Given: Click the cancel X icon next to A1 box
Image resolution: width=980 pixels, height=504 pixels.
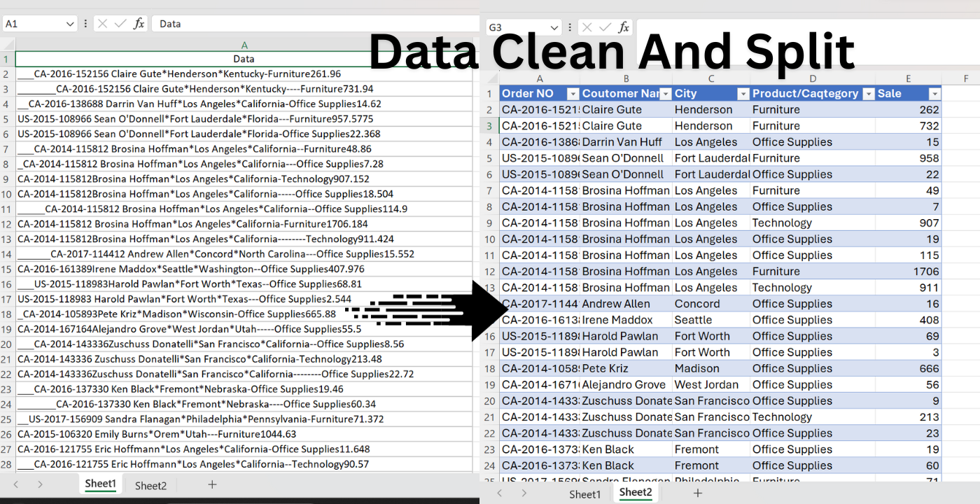Looking at the screenshot, I should pos(103,24).
